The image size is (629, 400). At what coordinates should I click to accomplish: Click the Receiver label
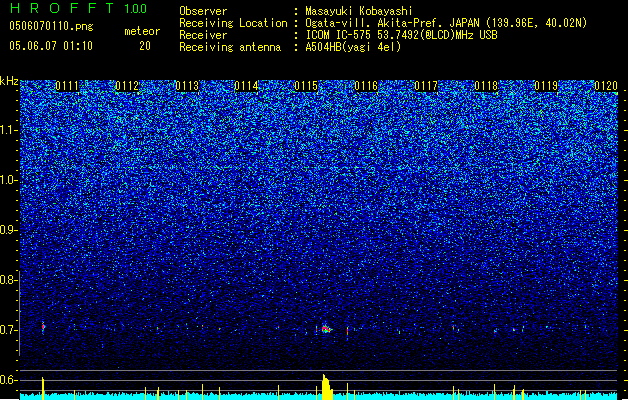pos(203,35)
